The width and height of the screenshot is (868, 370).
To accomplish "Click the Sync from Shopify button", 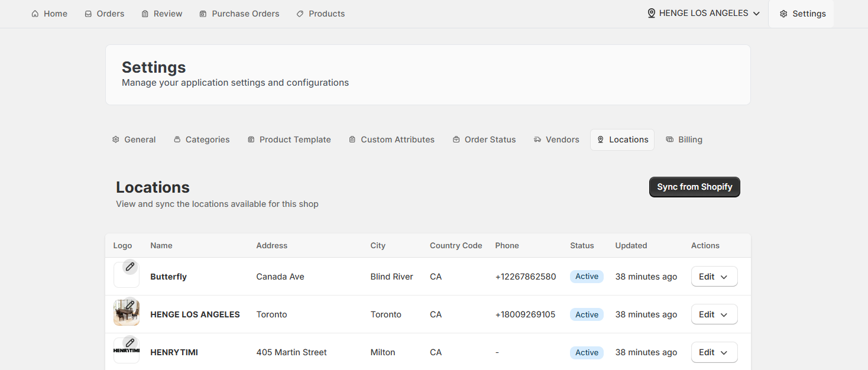I will (x=695, y=187).
